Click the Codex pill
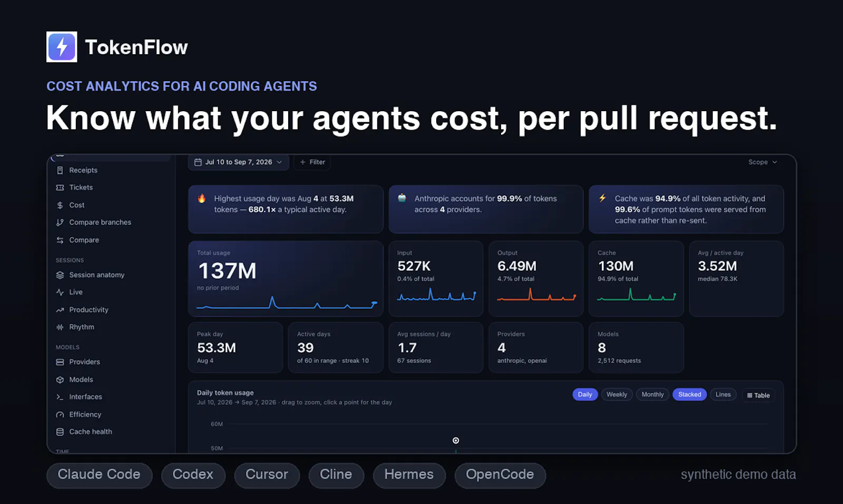 pos(193,475)
